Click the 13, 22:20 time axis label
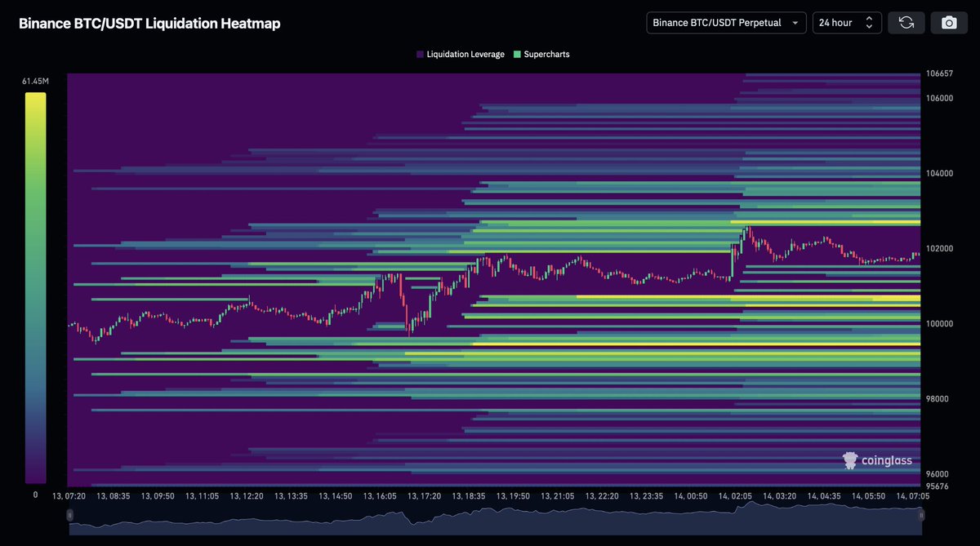Image resolution: width=980 pixels, height=546 pixels. (x=602, y=495)
